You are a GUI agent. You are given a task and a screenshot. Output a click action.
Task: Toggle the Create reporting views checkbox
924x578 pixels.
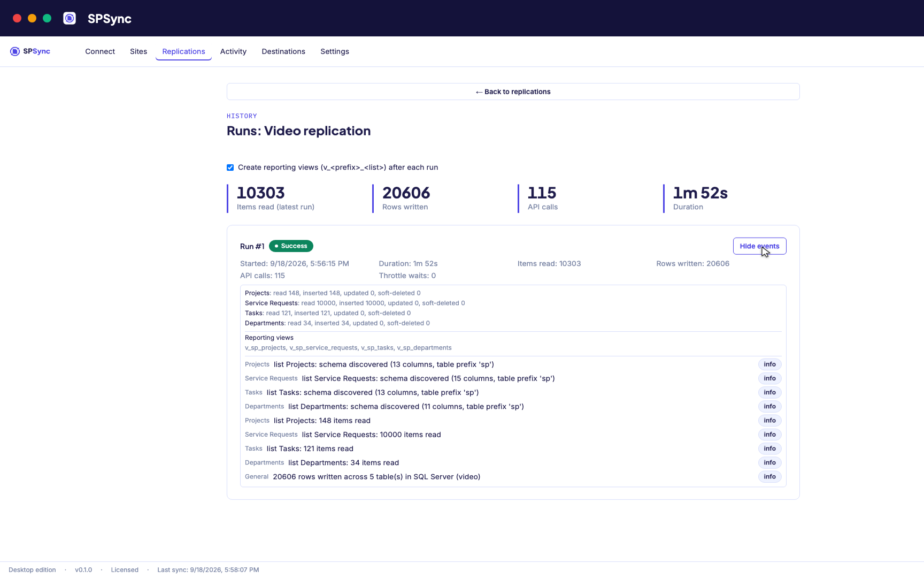pos(230,168)
